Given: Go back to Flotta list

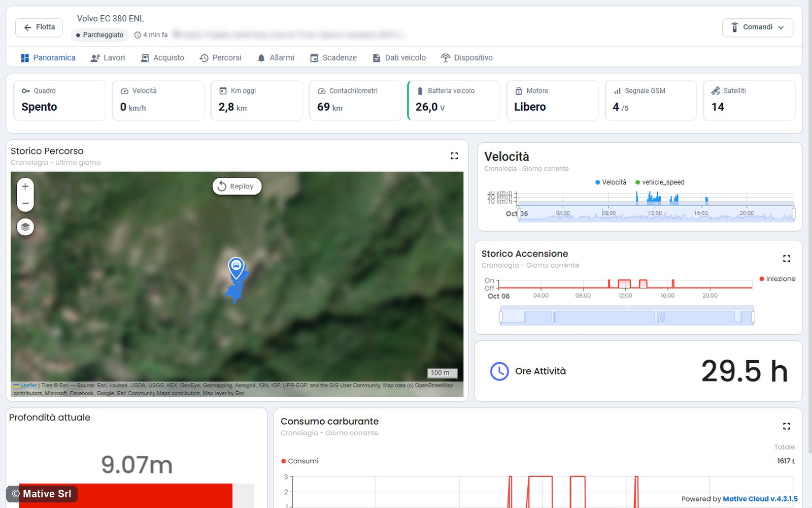Looking at the screenshot, I should [39, 27].
